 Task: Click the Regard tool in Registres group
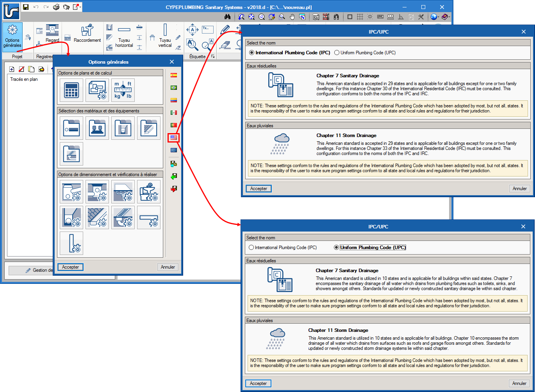click(52, 34)
